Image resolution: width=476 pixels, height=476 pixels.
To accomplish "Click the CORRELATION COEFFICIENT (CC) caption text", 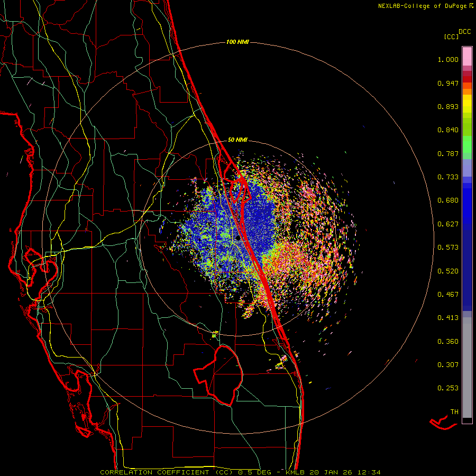I will (167, 472).
